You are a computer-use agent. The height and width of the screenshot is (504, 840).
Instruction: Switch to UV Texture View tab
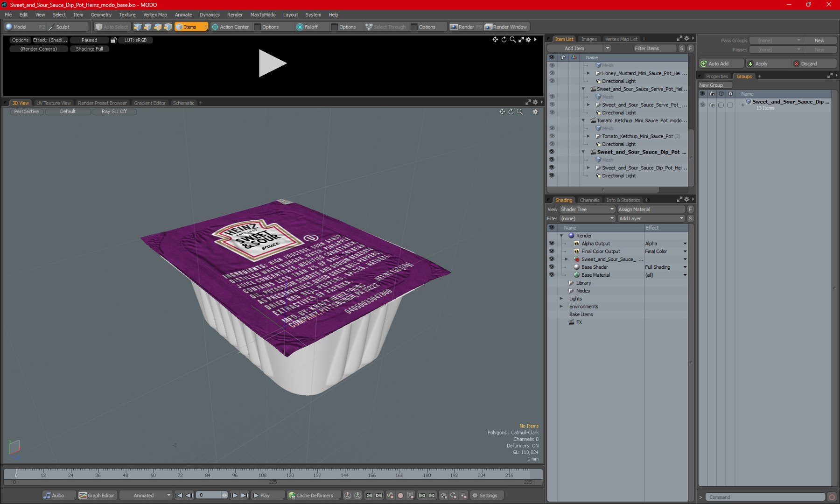click(x=54, y=103)
